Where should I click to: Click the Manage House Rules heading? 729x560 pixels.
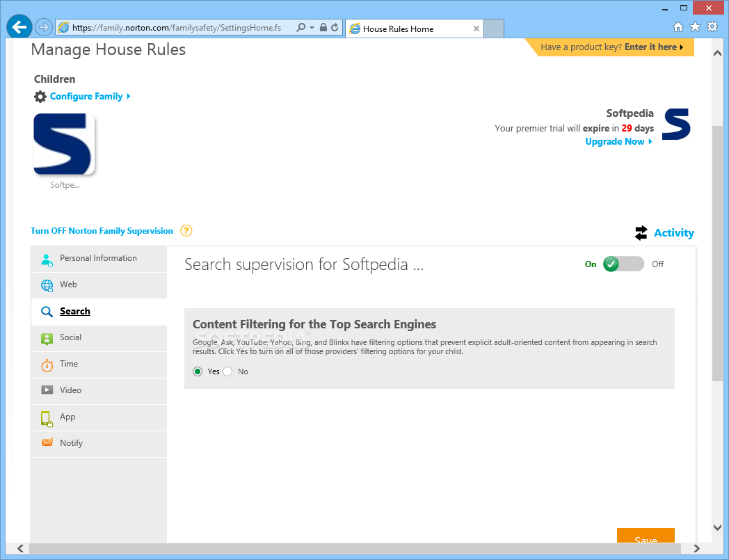coord(109,50)
